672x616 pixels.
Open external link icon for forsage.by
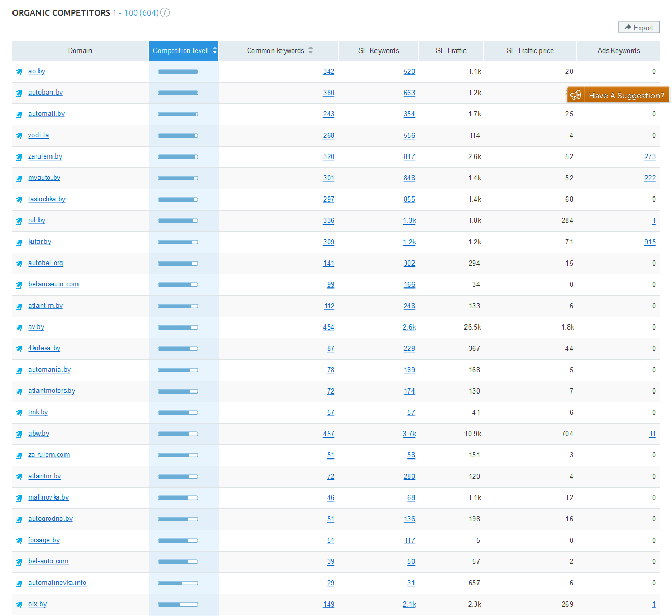(x=19, y=541)
